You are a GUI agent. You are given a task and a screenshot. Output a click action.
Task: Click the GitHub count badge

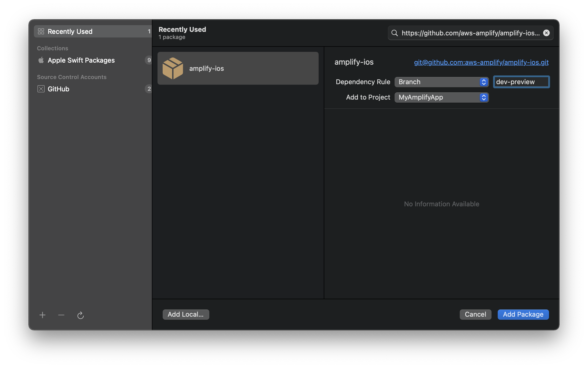[x=149, y=89]
